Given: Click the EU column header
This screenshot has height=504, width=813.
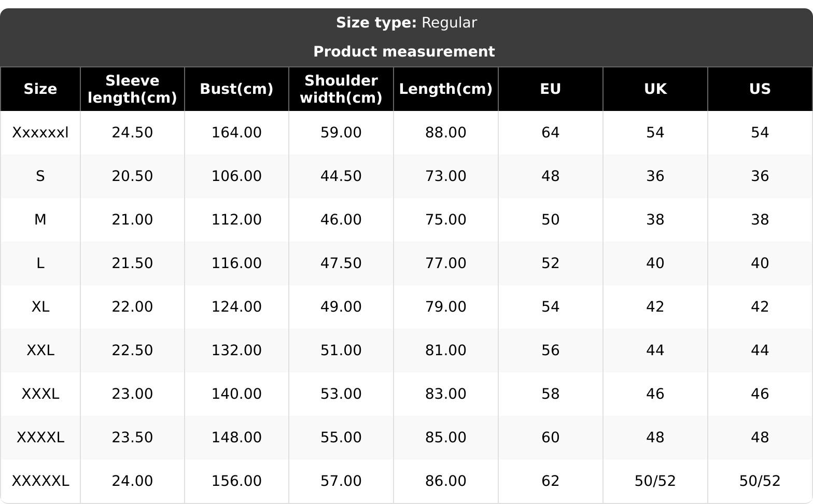Looking at the screenshot, I should 550,89.
